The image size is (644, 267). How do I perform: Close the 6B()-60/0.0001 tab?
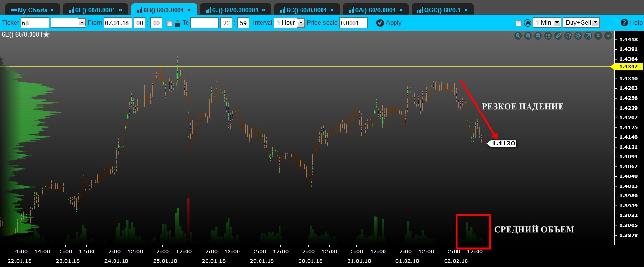(189, 10)
